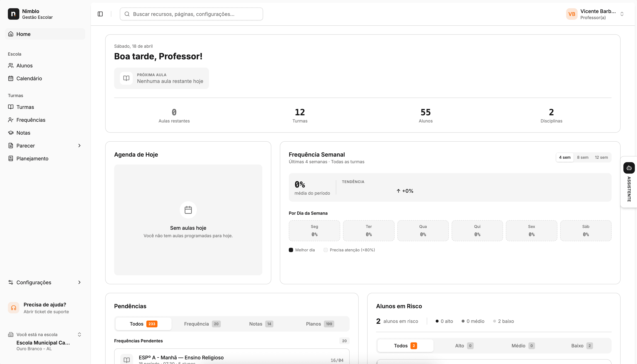Click the Ter 0% day card

coord(369,231)
